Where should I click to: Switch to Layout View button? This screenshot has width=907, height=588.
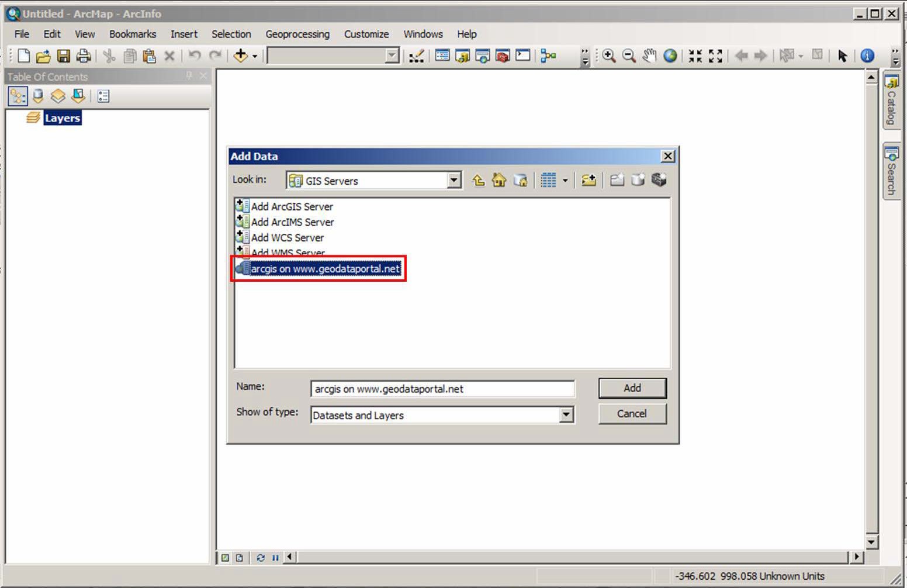(240, 558)
